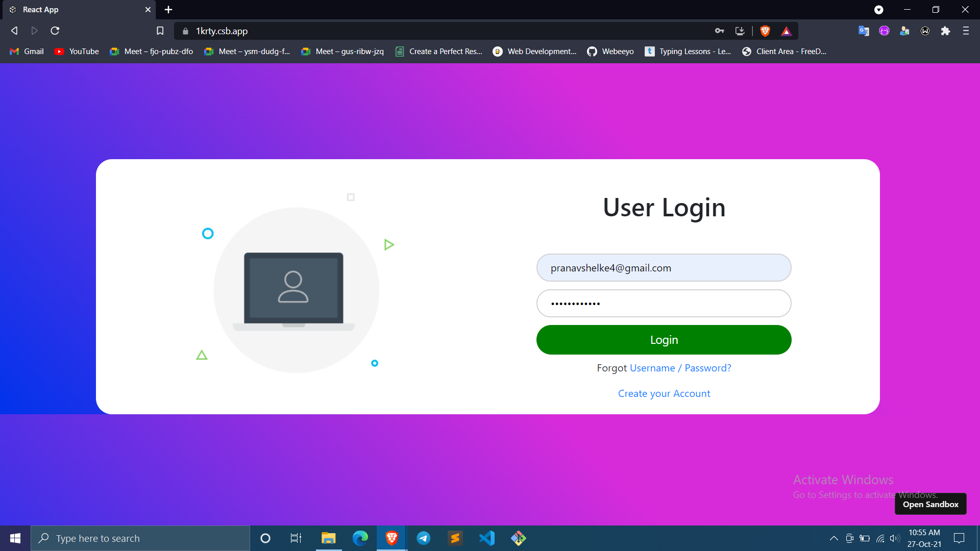Click the Wappalyzer extension icon
This screenshot has width=980, height=551.
coord(925,31)
